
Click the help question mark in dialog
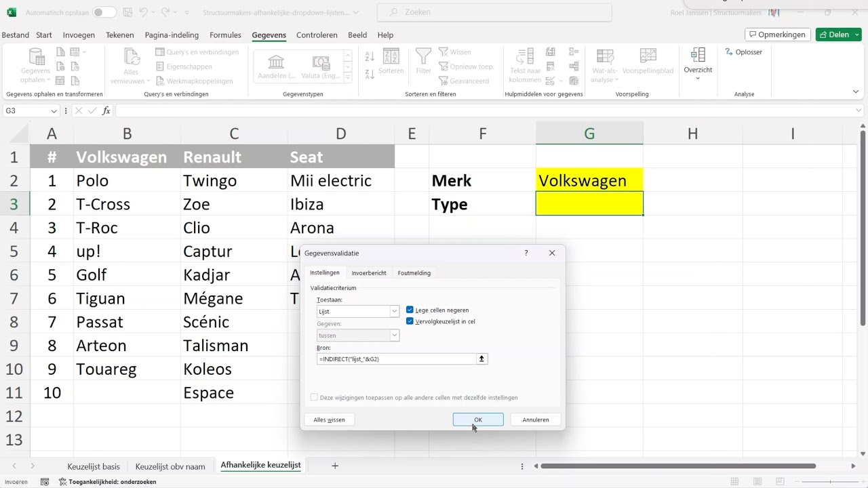coord(526,253)
